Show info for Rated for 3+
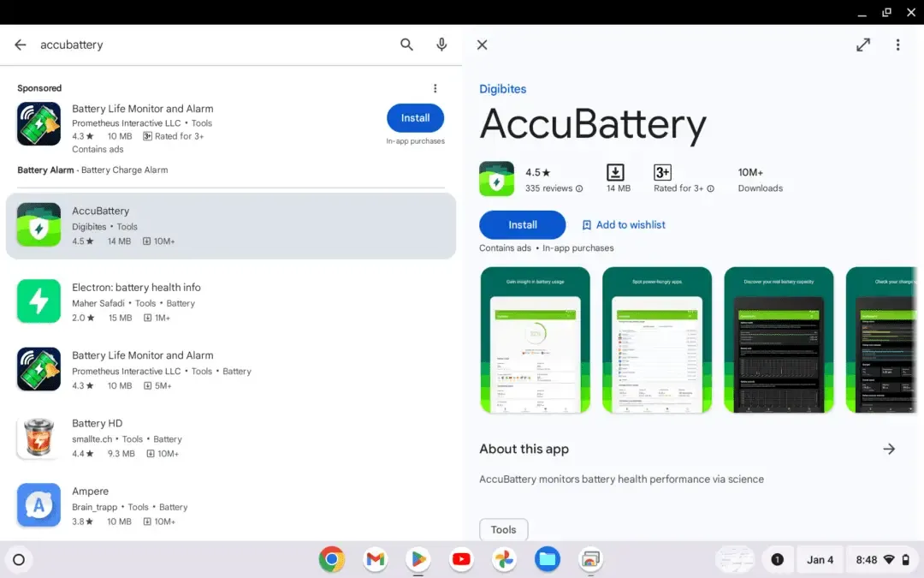The width and height of the screenshot is (924, 578). point(711,188)
